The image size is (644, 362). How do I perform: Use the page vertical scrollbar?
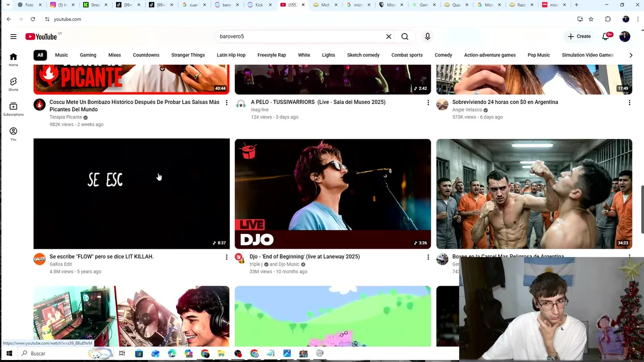click(641, 210)
